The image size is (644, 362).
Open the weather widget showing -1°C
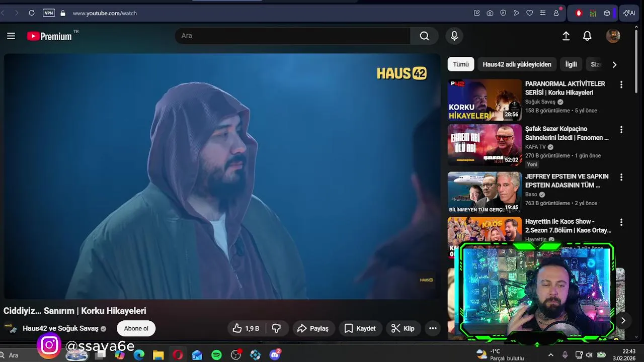click(x=500, y=355)
